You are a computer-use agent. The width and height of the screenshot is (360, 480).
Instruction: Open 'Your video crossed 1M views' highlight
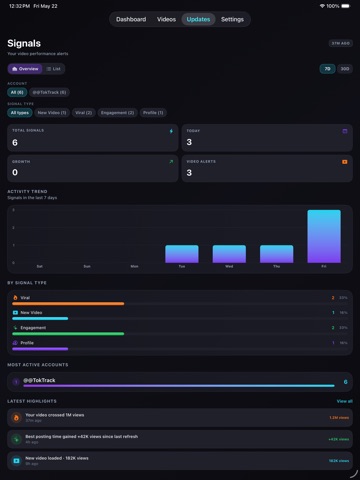point(180,417)
